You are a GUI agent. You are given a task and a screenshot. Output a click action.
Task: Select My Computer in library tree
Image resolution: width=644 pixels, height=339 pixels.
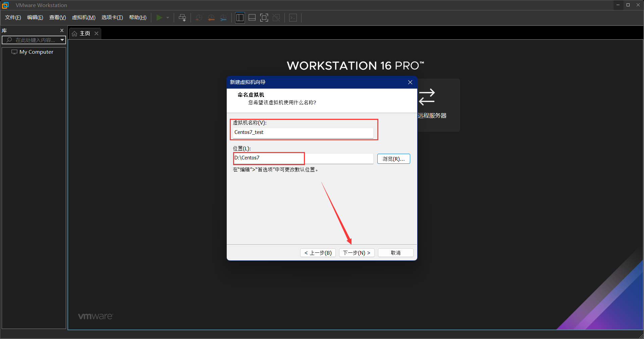[33, 52]
